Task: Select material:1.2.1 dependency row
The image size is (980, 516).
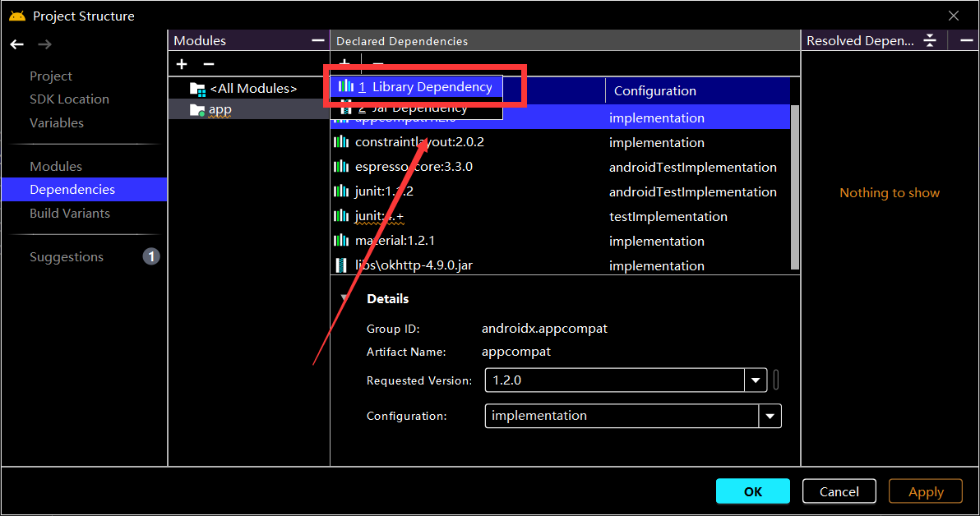Action: (x=560, y=241)
